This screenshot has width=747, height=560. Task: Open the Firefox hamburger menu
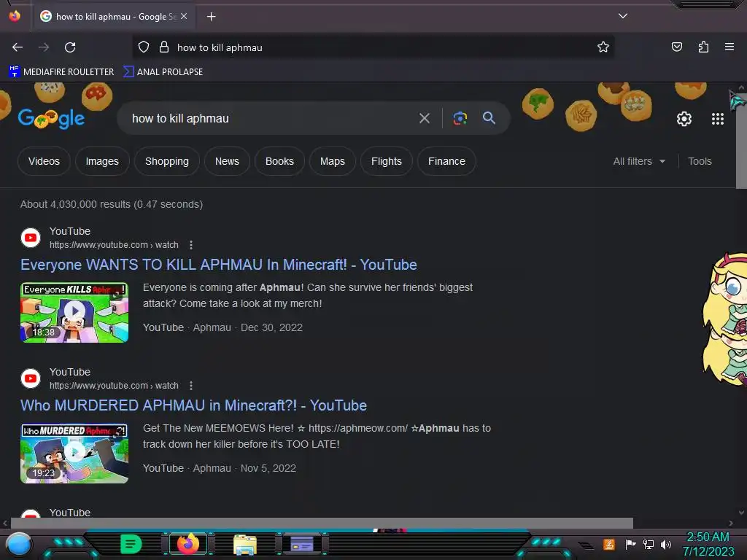729,47
